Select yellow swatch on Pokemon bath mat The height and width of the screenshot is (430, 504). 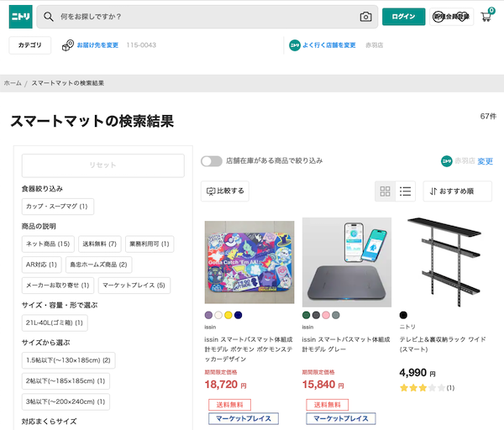pyautogui.click(x=228, y=315)
